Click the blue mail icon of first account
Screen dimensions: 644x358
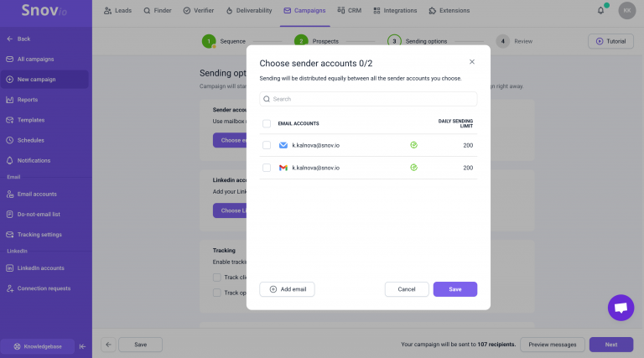(x=283, y=145)
